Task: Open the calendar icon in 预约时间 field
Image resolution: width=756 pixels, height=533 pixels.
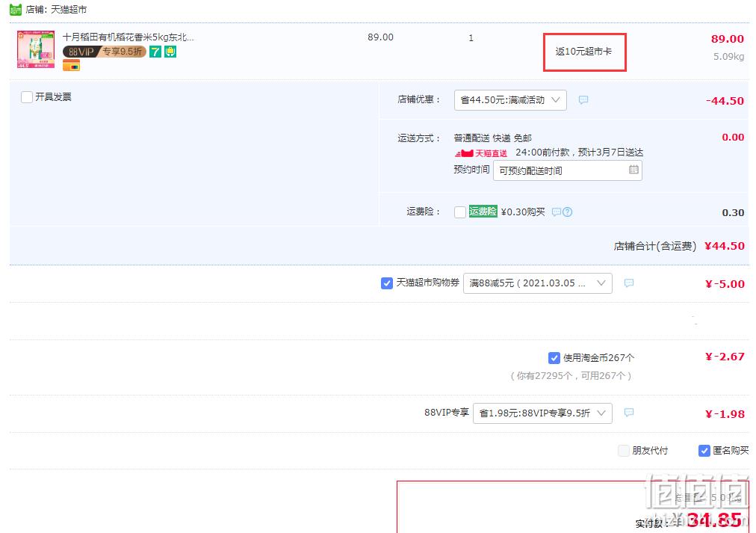Action: 633,170
